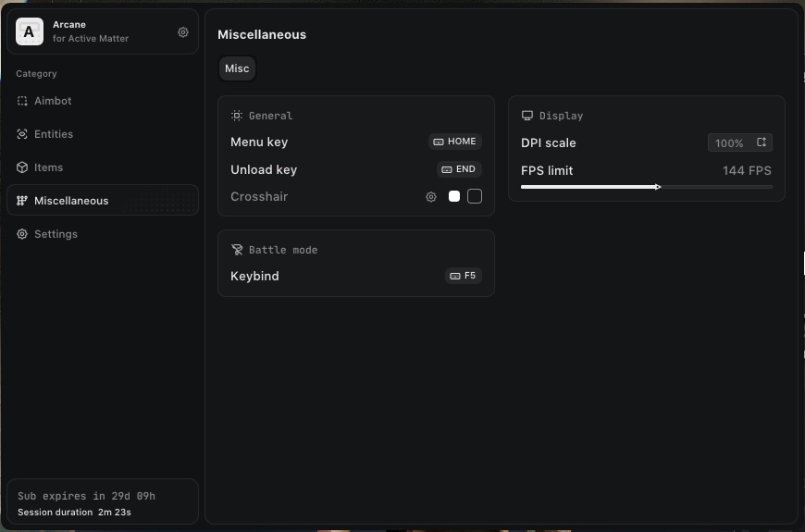Click the Items cube icon
This screenshot has height=532, width=805.
tap(22, 167)
